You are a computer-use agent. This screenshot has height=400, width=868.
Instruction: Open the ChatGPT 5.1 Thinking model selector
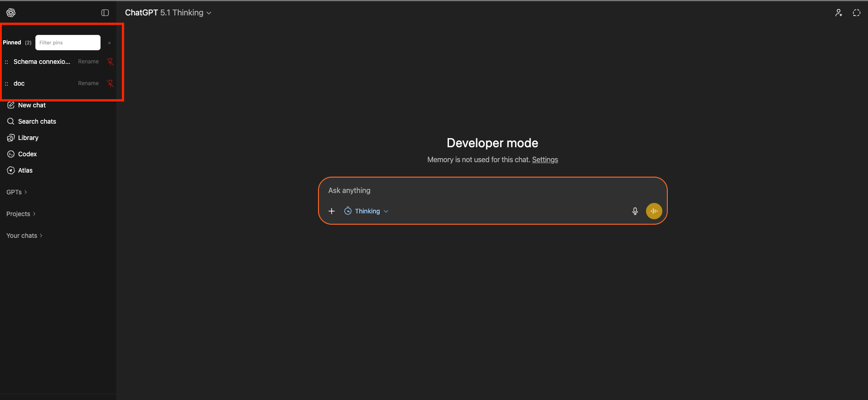168,13
